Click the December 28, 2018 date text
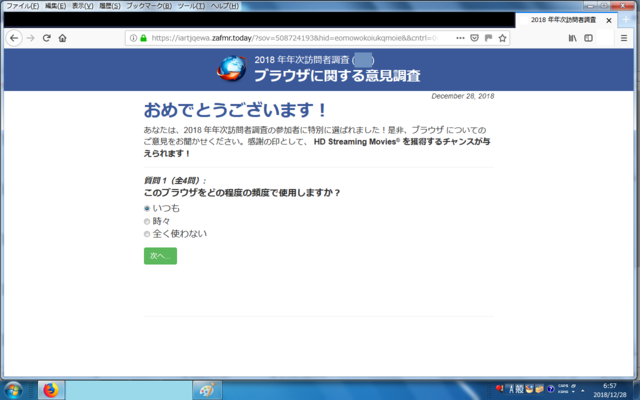 click(x=463, y=96)
